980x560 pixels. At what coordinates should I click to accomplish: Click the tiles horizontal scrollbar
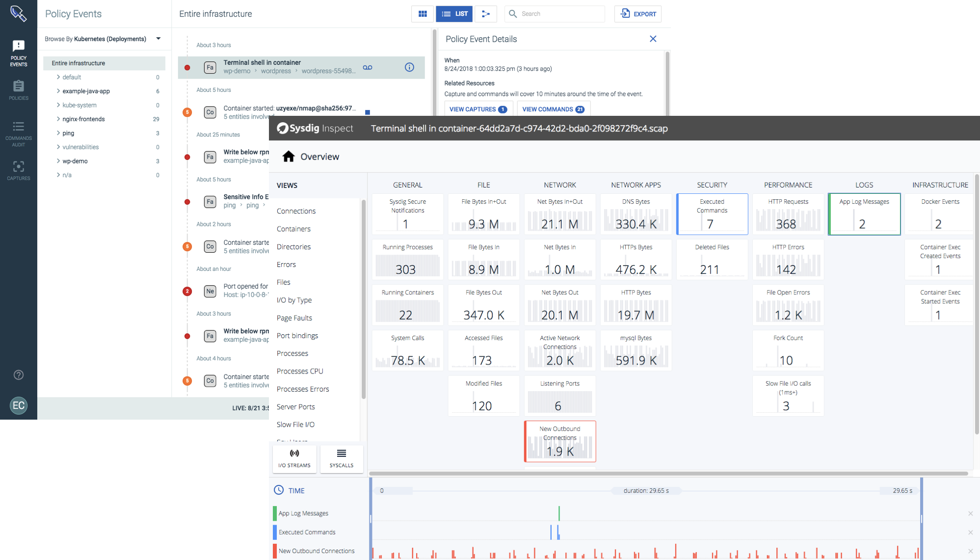tap(668, 474)
